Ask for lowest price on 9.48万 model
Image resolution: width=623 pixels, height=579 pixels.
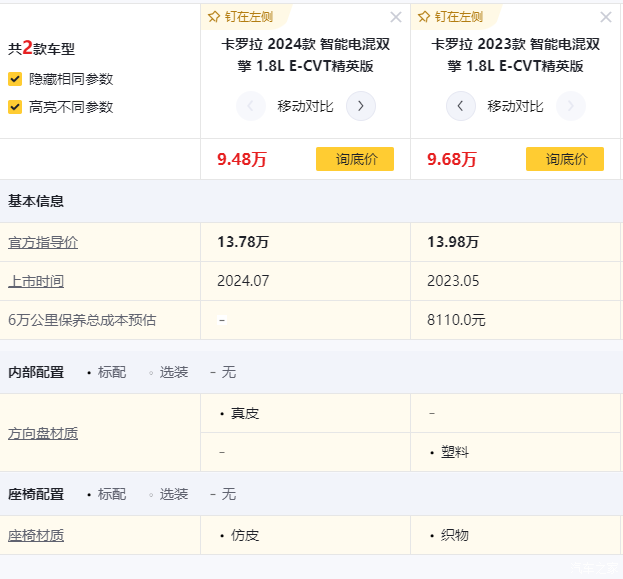point(355,159)
